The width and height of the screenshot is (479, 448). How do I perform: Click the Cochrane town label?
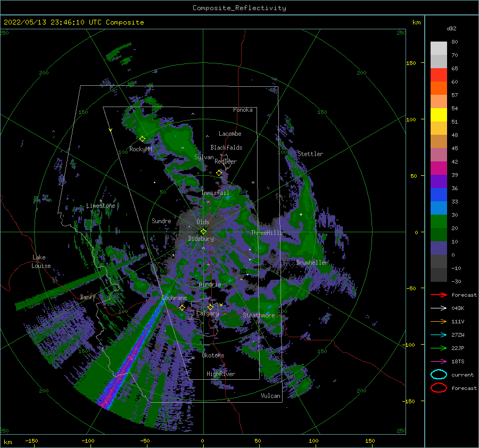tap(174, 298)
